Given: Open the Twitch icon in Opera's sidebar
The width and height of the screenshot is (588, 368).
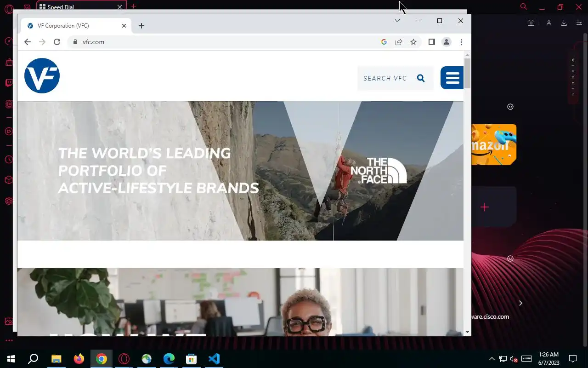Looking at the screenshot, I should [x=9, y=83].
